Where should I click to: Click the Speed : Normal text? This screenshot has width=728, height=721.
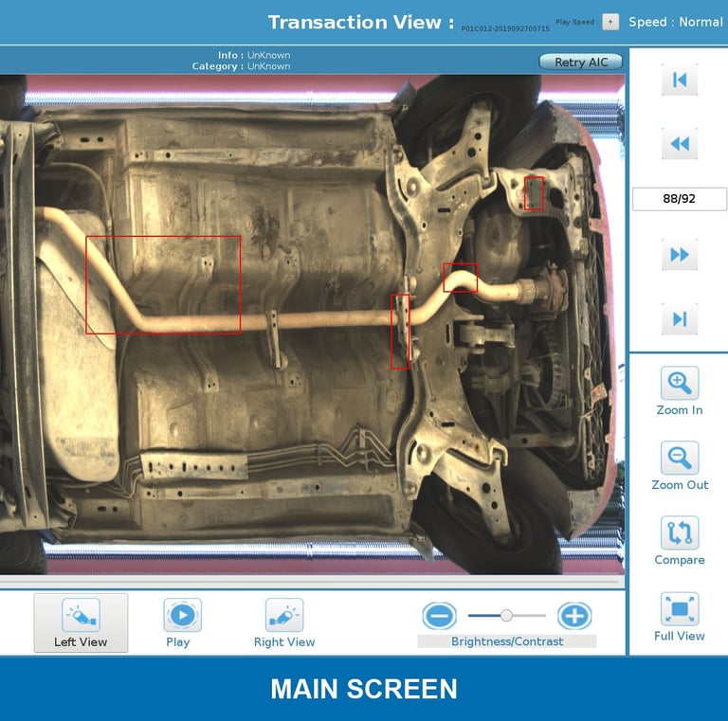point(676,22)
